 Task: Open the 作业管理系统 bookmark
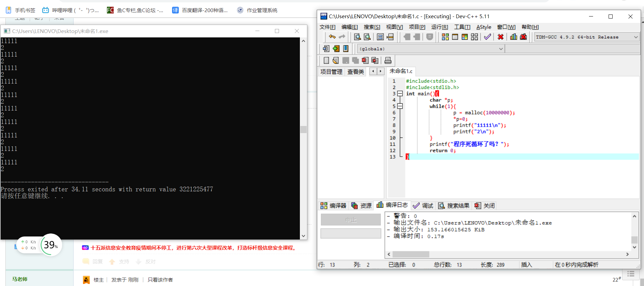click(257, 10)
